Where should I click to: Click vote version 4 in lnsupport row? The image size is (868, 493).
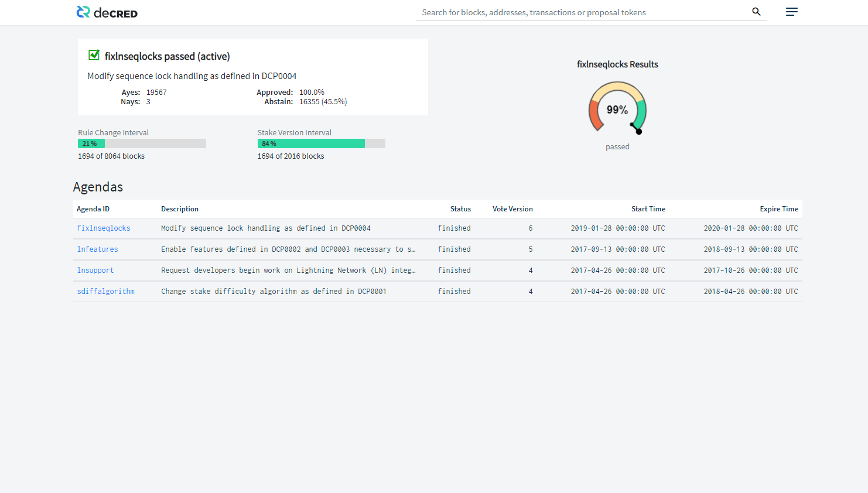coord(531,271)
